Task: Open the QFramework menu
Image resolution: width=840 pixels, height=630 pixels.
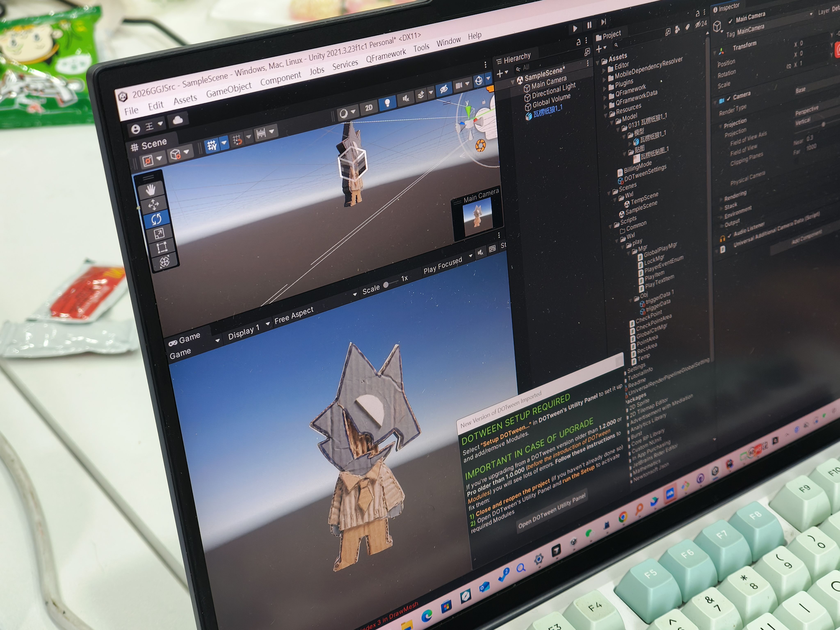Action: 386,56
